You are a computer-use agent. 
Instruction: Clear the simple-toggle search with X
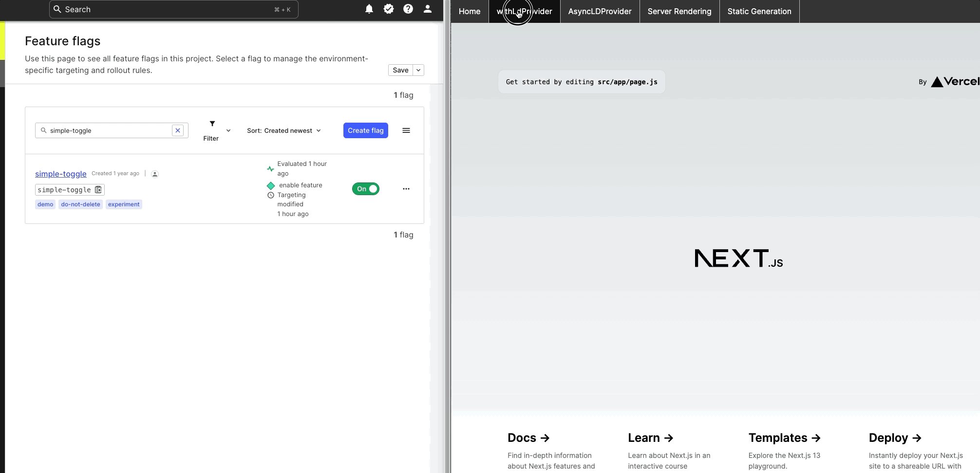coord(178,130)
